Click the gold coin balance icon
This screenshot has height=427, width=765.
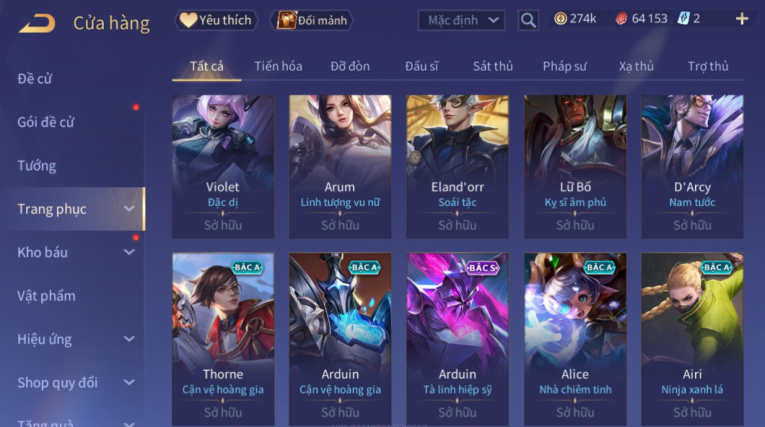(560, 19)
